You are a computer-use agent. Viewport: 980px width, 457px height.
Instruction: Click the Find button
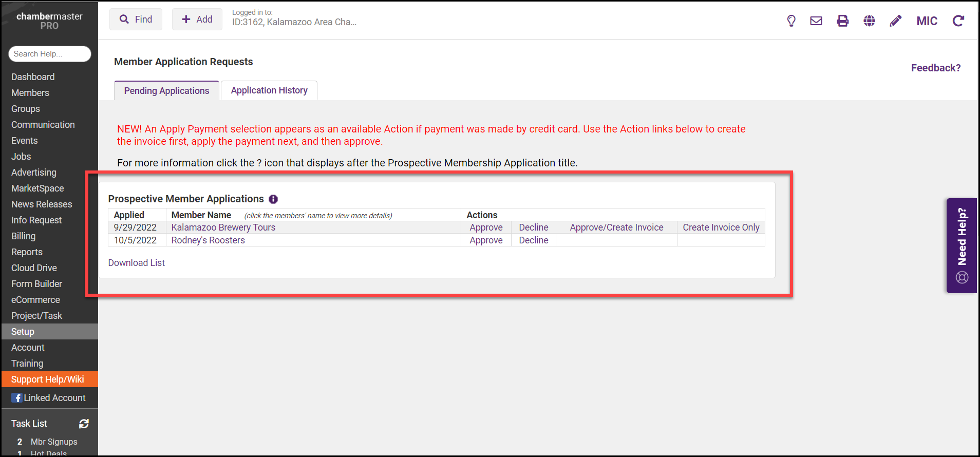[136, 20]
